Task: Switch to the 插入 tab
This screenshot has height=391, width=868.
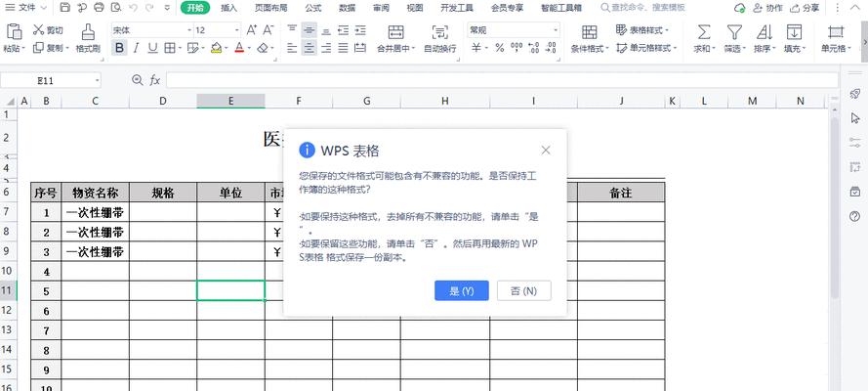Action: [x=228, y=8]
